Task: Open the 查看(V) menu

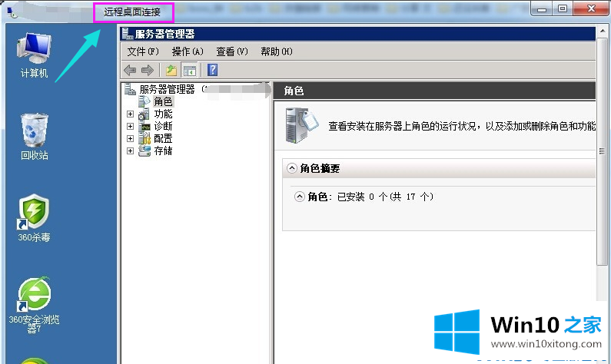Action: click(232, 51)
